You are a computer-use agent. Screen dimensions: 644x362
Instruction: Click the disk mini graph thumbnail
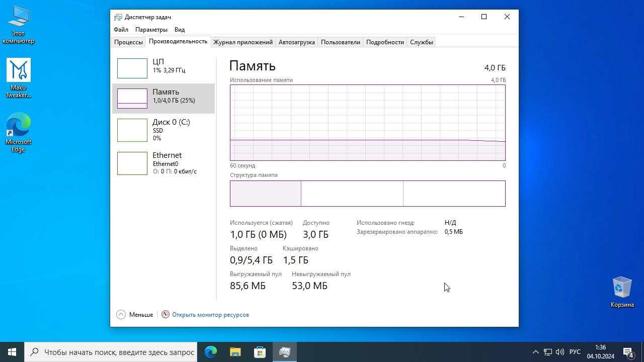pyautogui.click(x=132, y=130)
